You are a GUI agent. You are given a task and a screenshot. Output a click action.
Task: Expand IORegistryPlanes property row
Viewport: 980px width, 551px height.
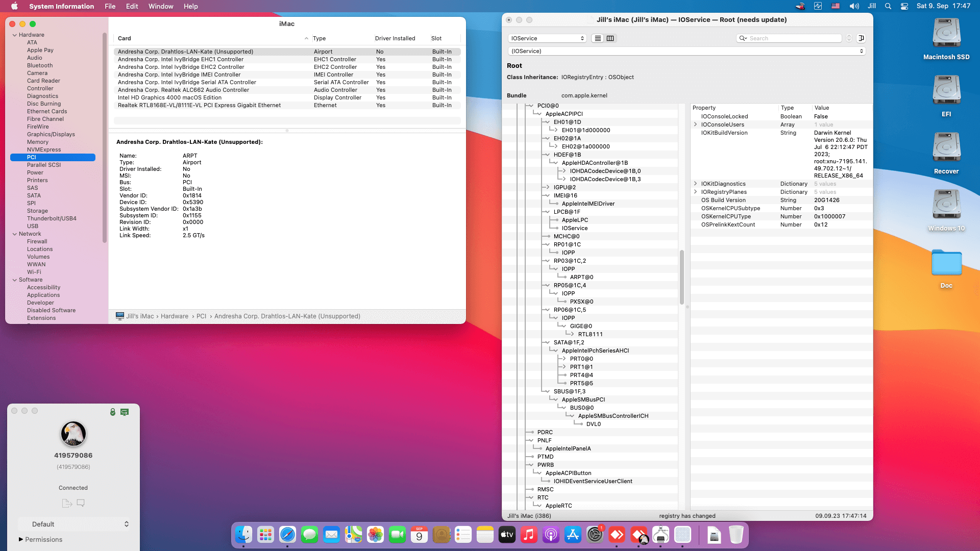click(695, 192)
